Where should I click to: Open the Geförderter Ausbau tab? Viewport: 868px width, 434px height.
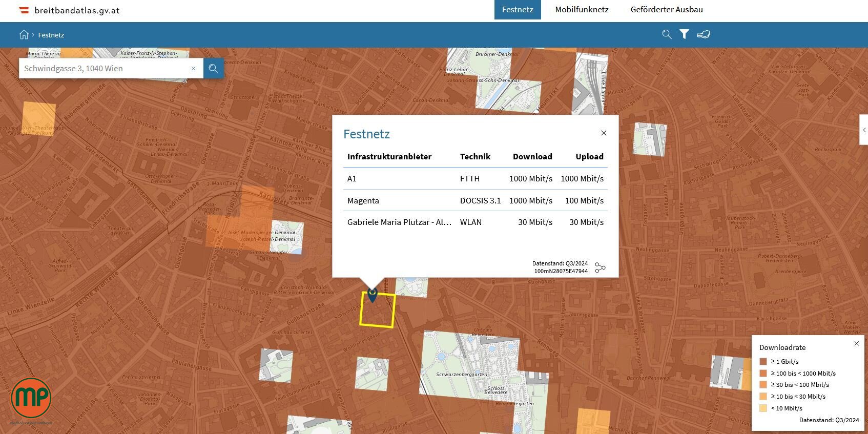666,10
